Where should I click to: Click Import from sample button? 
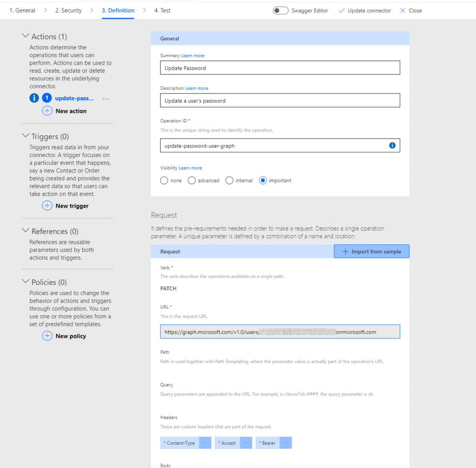371,251
